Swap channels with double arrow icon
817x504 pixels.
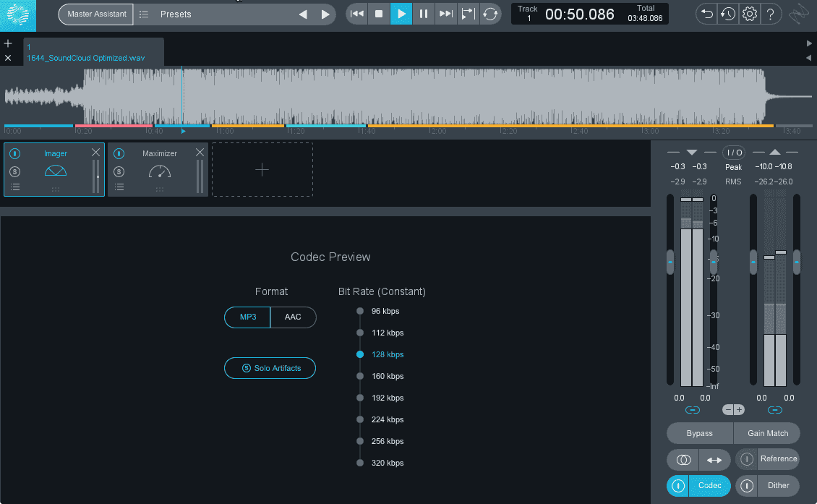(x=714, y=460)
